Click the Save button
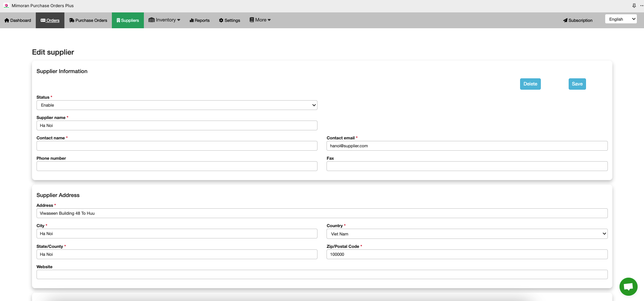Image resolution: width=644 pixels, height=301 pixels. click(x=577, y=84)
